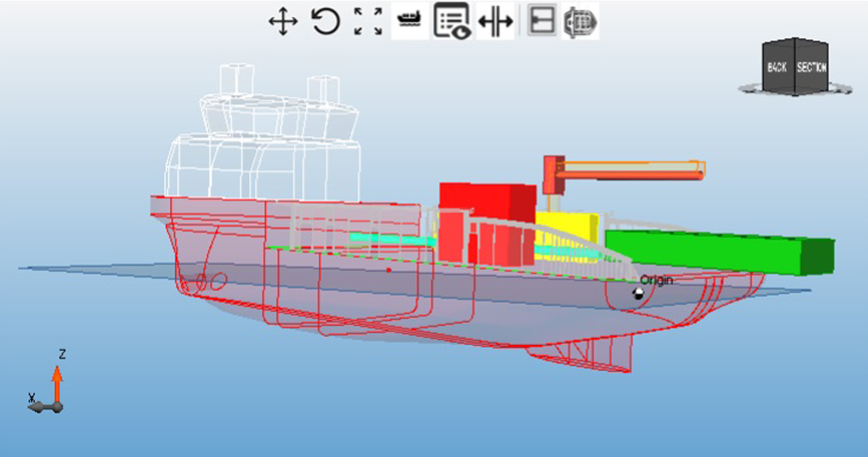This screenshot has height=457, width=868.
Task: Select the white wireframe superstructure
Action: click(261, 135)
